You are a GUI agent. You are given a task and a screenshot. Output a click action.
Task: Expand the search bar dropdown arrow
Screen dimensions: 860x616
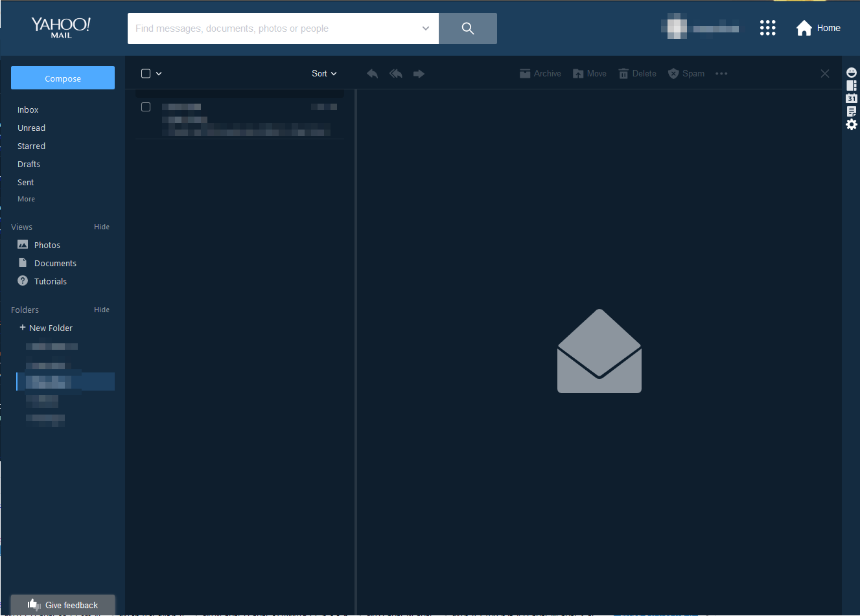(x=425, y=28)
